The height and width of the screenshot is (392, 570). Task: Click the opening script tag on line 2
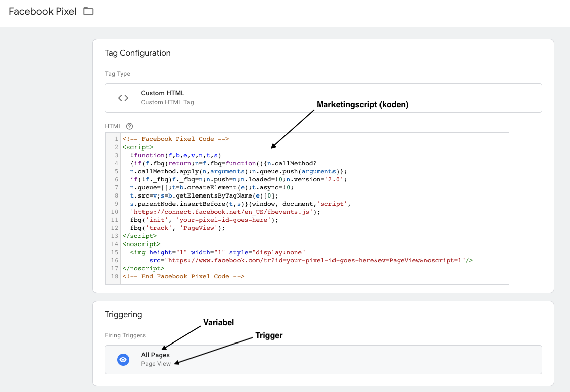coord(138,147)
